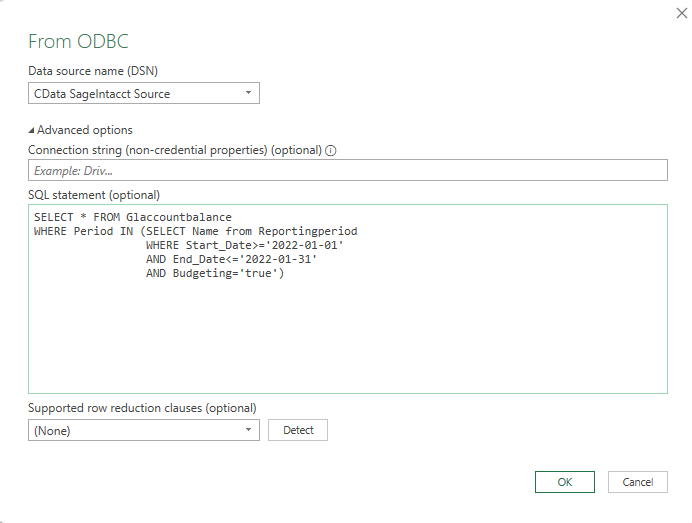Image resolution: width=692 pixels, height=523 pixels.
Task: Close the From ODBC dialog
Action: pyautogui.click(x=681, y=13)
